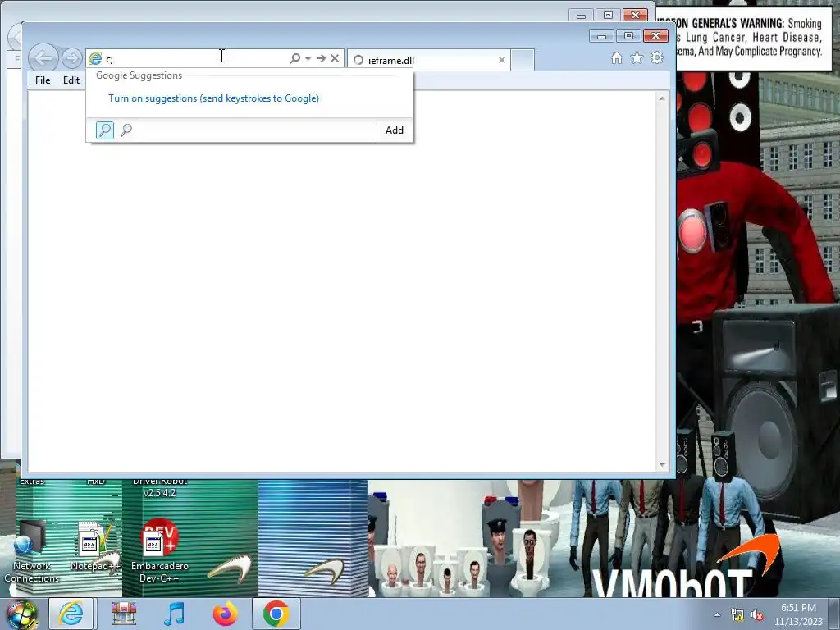Viewport: 840px width, 630px height.
Task: Show hidden tray icons arrow
Action: [x=717, y=614]
